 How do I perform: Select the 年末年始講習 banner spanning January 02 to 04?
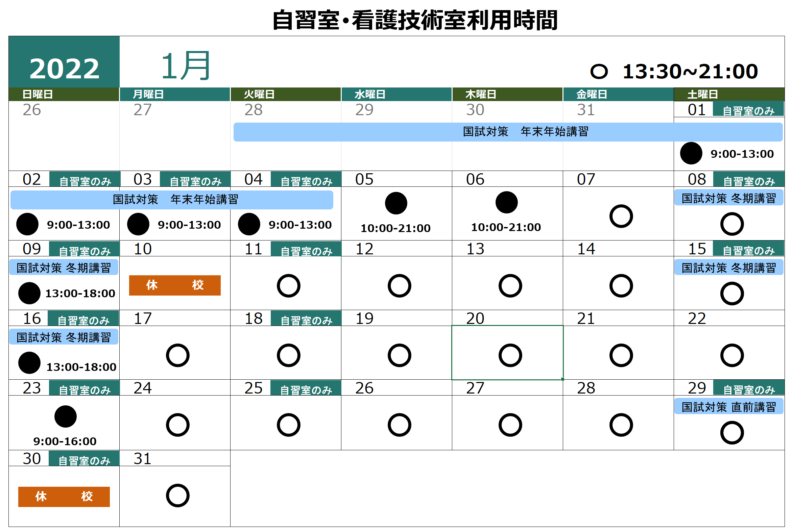click(x=172, y=200)
